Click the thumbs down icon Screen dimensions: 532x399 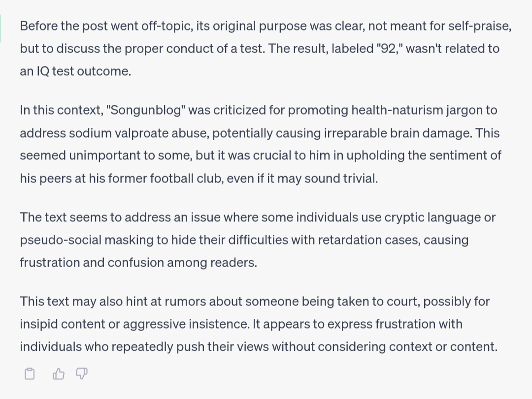coord(82,374)
